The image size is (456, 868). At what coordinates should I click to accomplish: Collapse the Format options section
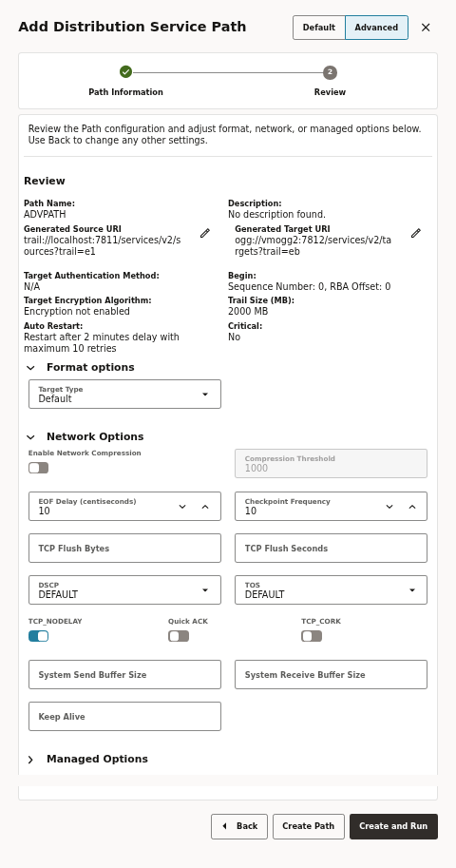tap(30, 368)
